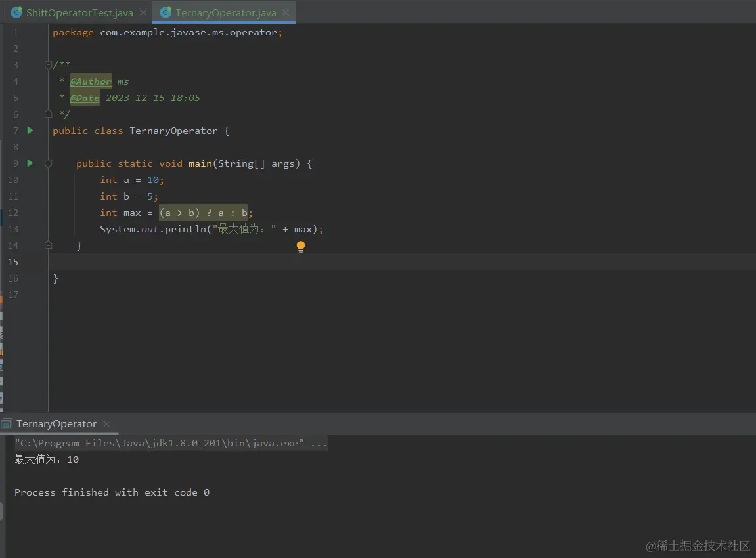Viewport: 756px width, 558px height.
Task: Open the yellow lightbulb intention actions
Action: click(300, 247)
